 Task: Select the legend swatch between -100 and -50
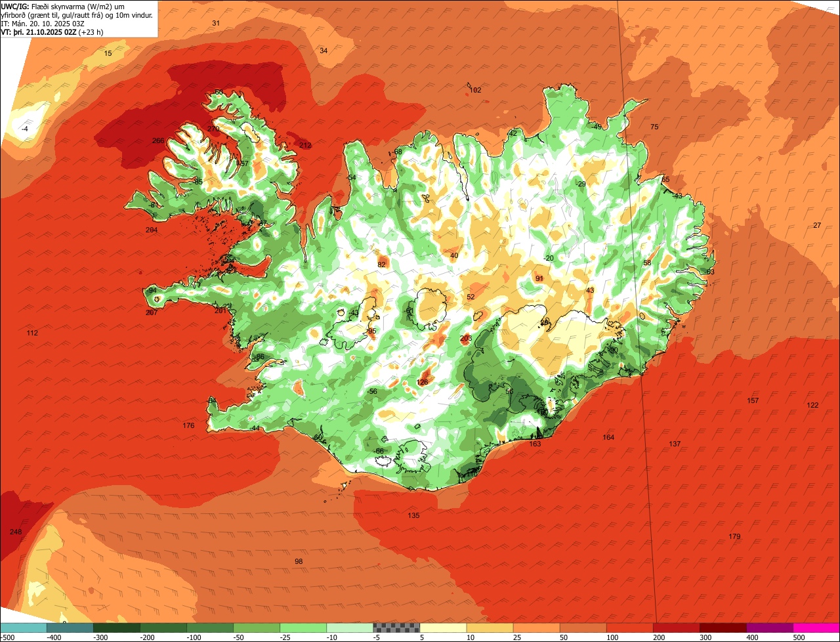click(210, 628)
